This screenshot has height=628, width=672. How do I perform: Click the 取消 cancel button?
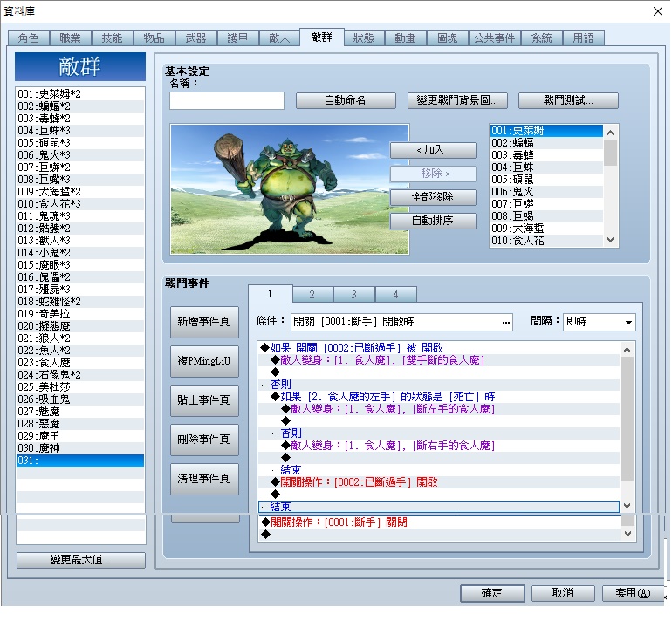click(563, 593)
